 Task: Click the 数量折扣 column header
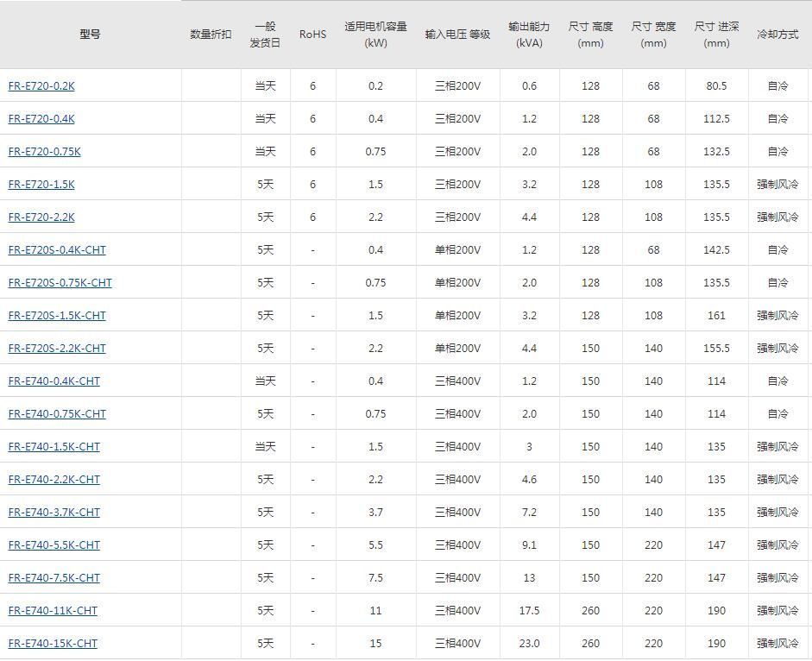pos(211,35)
